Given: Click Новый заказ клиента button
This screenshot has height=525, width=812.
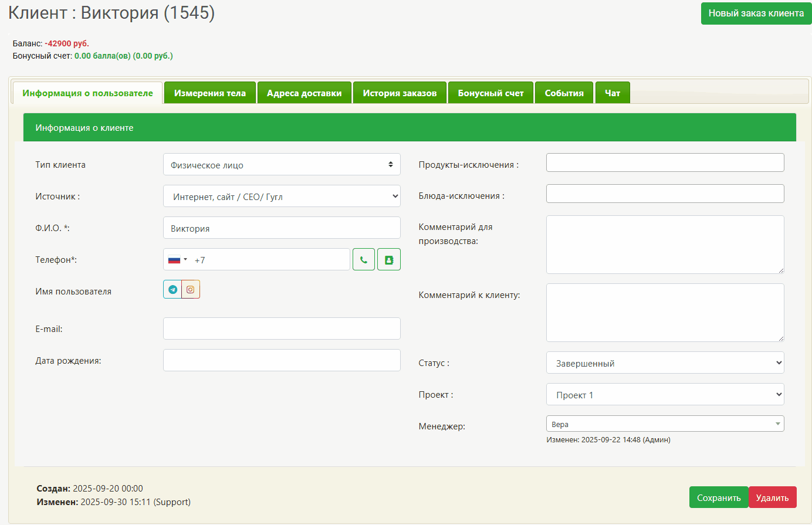Looking at the screenshot, I should pos(756,13).
